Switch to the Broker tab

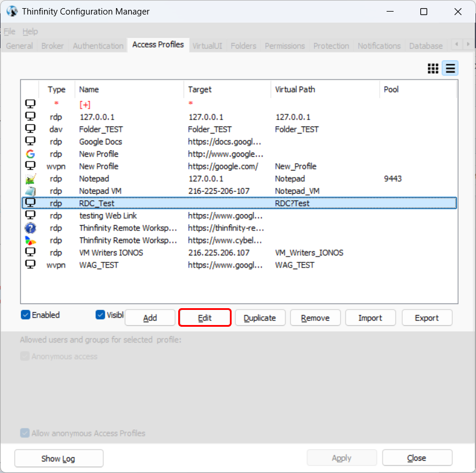tap(52, 46)
